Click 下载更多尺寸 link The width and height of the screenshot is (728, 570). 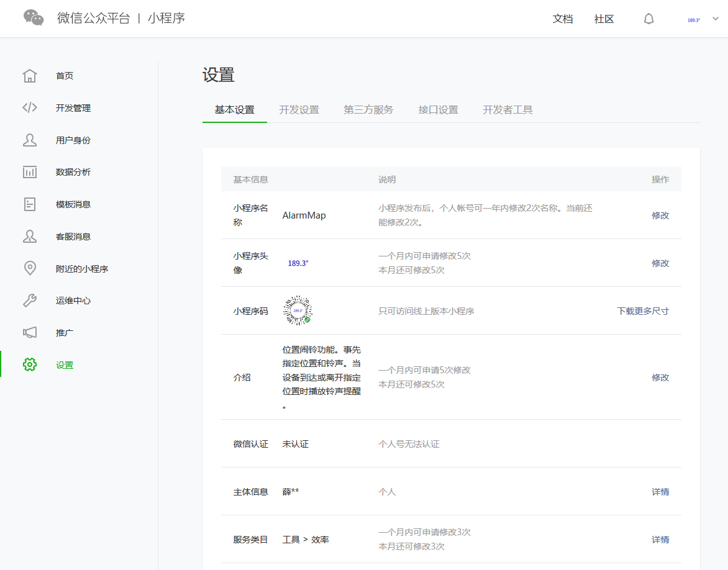click(642, 311)
